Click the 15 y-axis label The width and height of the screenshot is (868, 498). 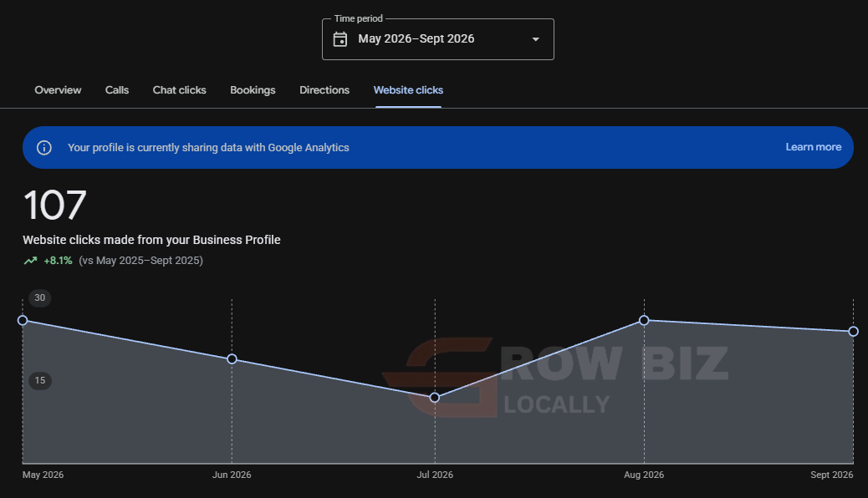(x=40, y=381)
